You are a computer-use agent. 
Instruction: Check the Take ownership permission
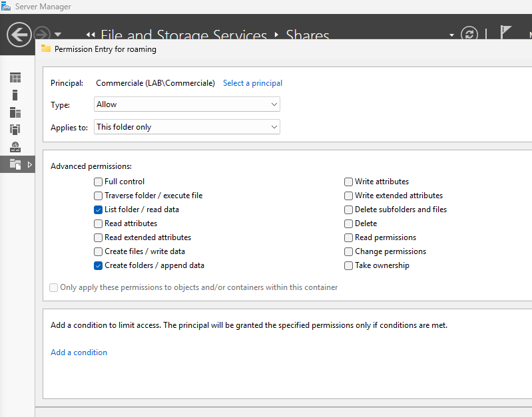[349, 265]
